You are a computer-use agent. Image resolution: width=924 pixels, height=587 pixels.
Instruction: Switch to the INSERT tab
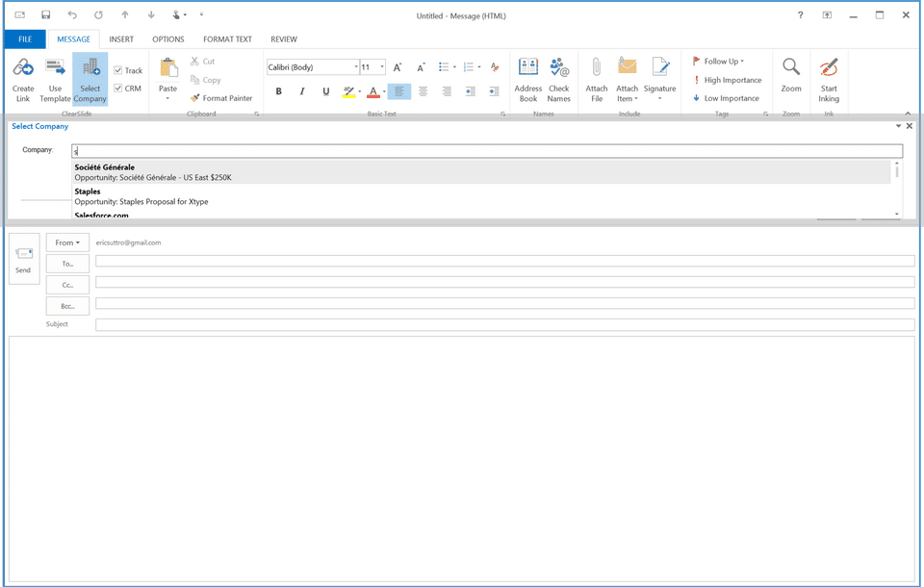point(121,38)
